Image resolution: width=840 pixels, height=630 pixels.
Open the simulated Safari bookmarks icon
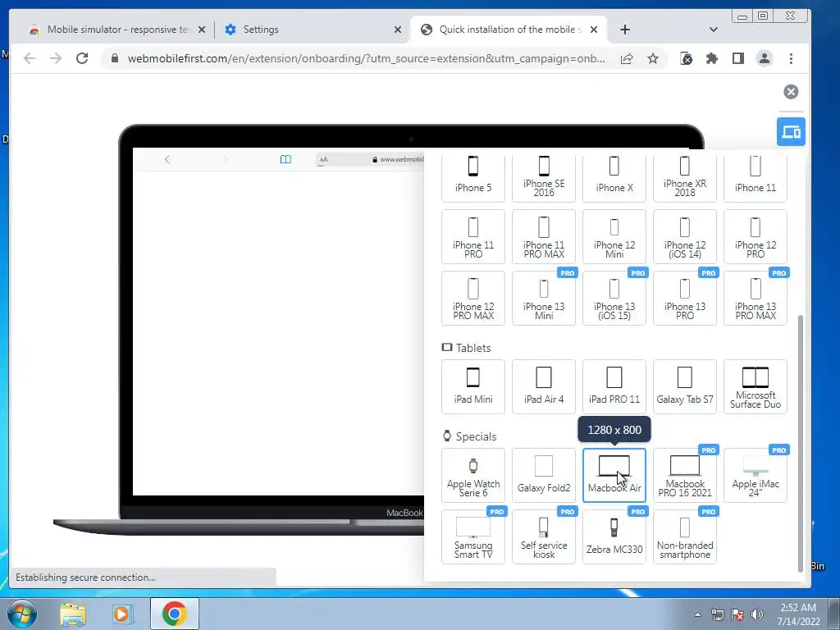click(285, 159)
